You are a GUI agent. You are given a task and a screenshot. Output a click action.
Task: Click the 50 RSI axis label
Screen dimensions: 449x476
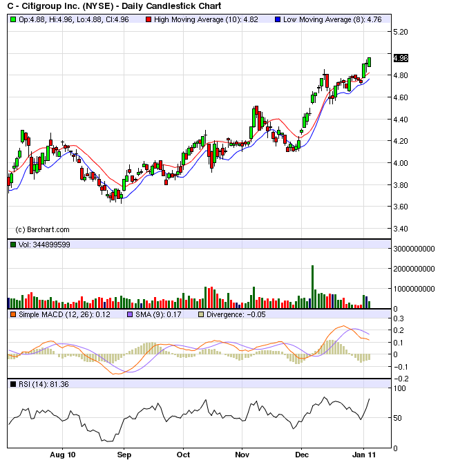[x=398, y=419]
